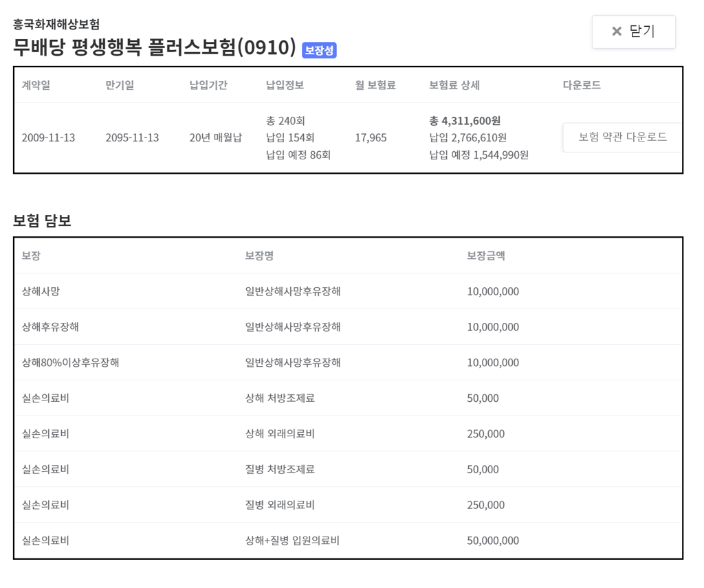Click the 계약일 column header
This screenshot has height=588, width=704.
[36, 85]
